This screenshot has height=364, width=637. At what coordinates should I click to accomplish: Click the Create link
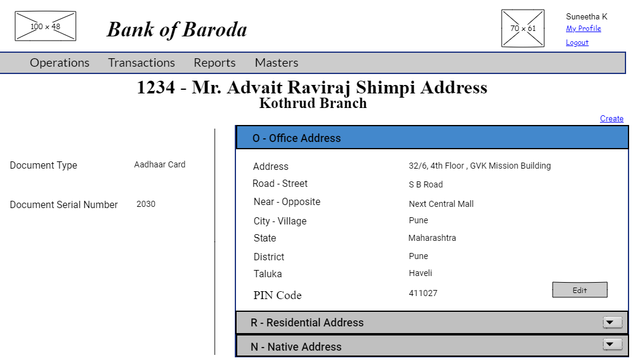pos(612,118)
